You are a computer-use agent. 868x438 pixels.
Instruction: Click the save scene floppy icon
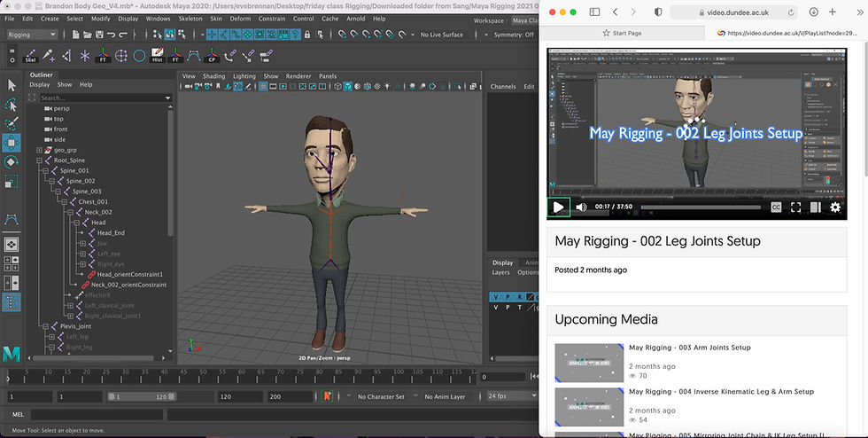99,35
